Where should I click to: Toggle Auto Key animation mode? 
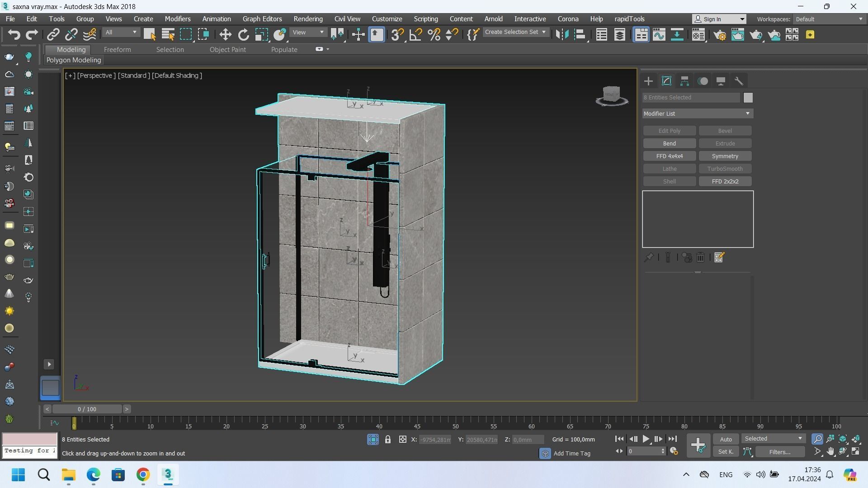(x=726, y=440)
